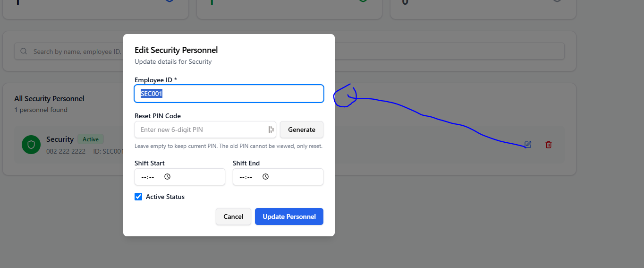Viewport: 644px width, 268px height.
Task: Click the Reset PIN Code input field
Action: coord(205,130)
